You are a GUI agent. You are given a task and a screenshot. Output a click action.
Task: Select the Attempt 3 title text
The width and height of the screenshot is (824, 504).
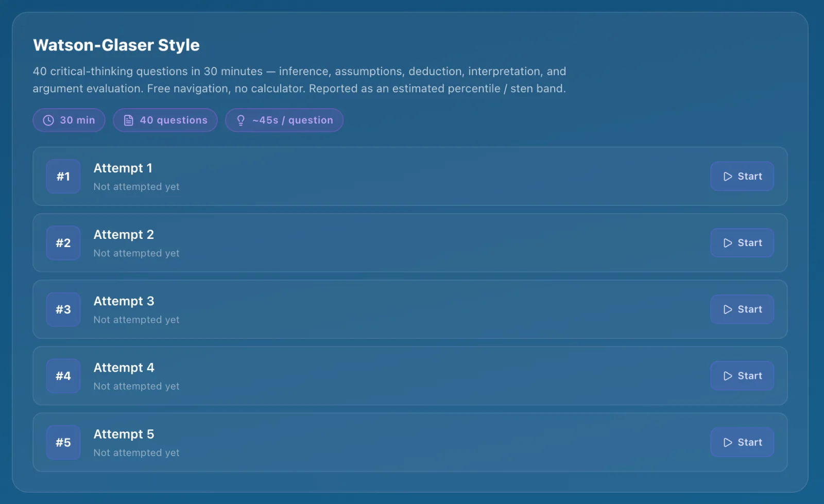[x=124, y=301]
